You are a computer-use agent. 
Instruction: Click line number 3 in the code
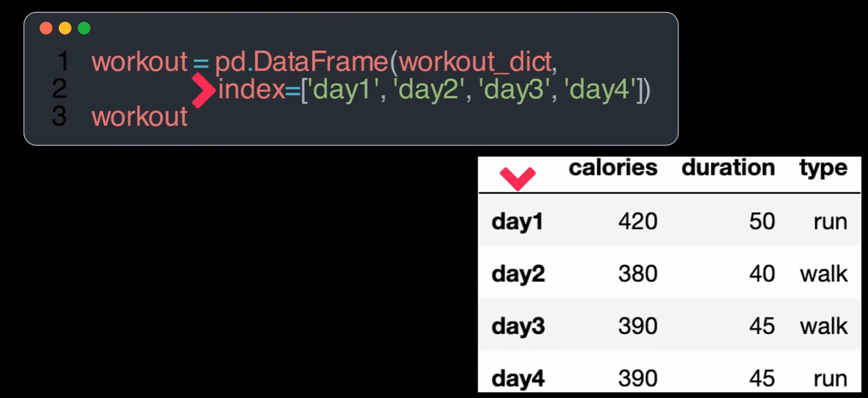[59, 116]
